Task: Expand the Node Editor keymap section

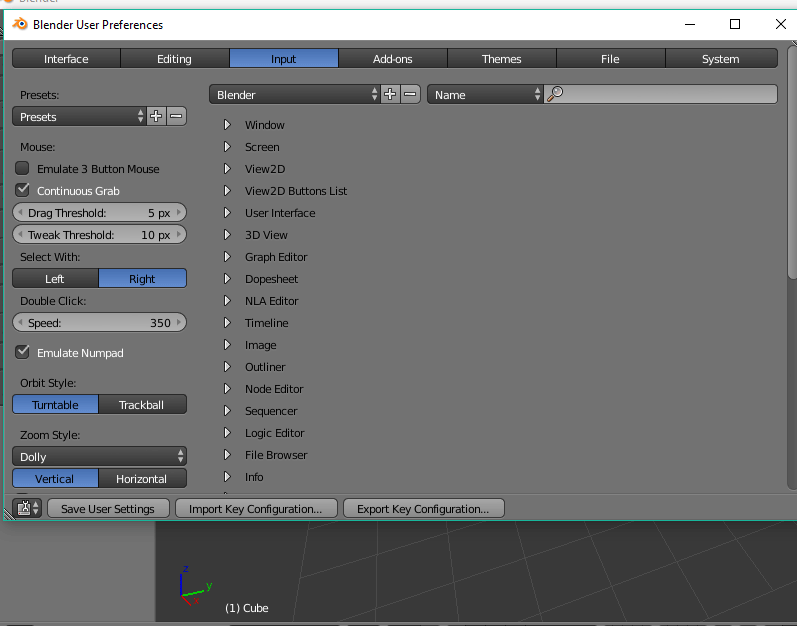Action: click(227, 389)
